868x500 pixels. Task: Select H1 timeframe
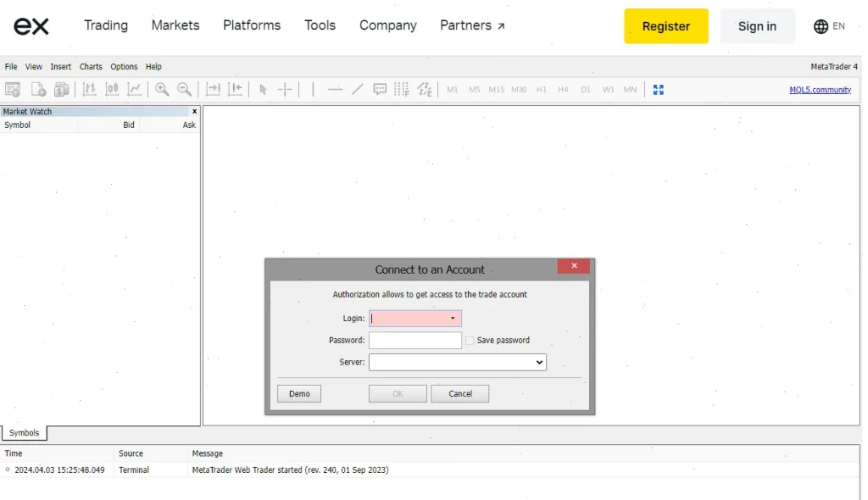[x=542, y=90]
